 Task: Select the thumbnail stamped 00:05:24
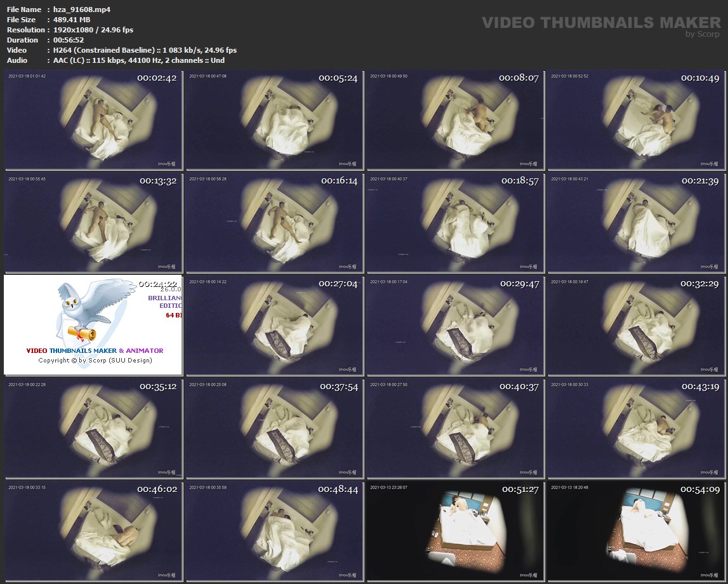(x=274, y=120)
